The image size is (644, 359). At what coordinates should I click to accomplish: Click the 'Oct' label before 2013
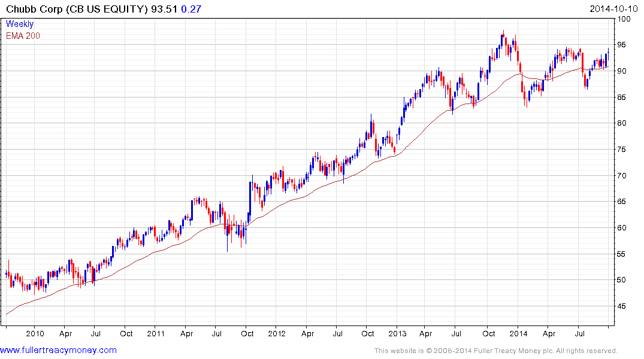(368, 333)
